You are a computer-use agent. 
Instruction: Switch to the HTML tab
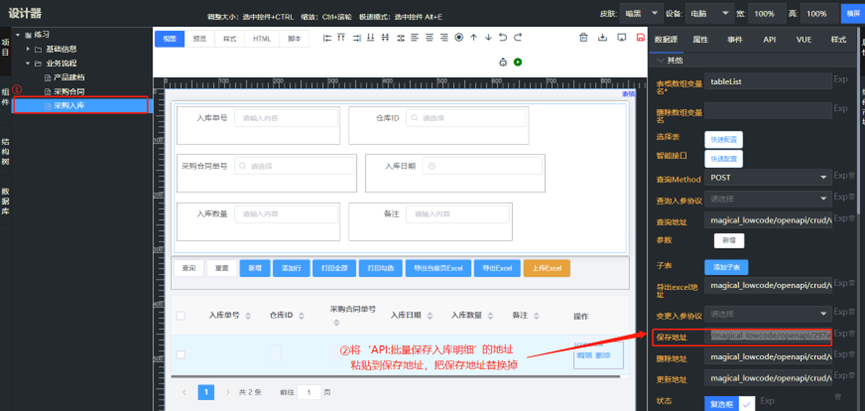[x=262, y=39]
